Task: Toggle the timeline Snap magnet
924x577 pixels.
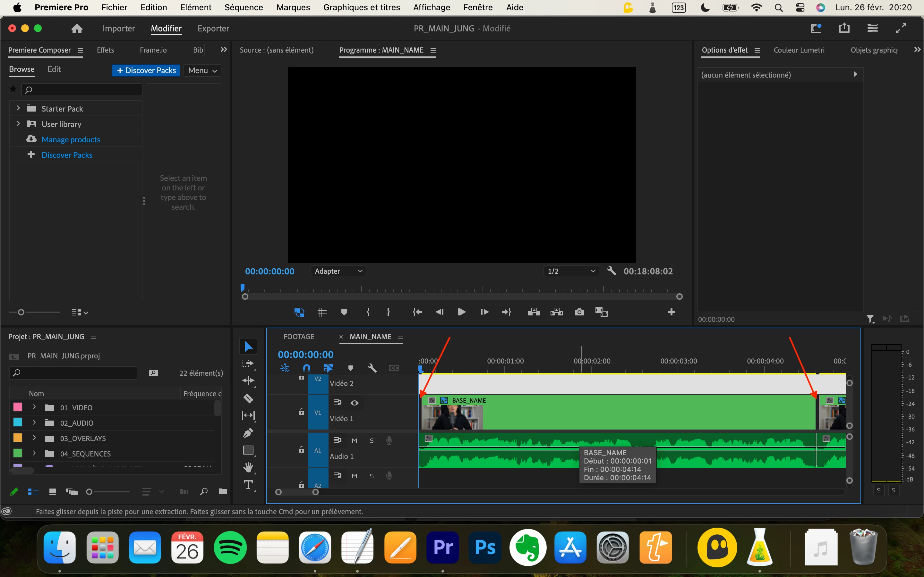Action: 307,368
